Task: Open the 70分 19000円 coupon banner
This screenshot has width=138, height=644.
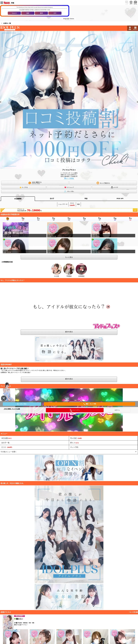Action: (69, 210)
